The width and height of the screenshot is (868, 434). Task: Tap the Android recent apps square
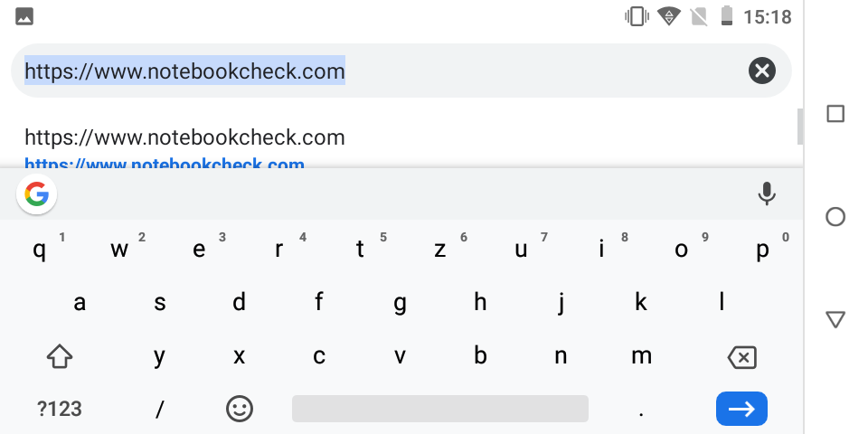[835, 114]
